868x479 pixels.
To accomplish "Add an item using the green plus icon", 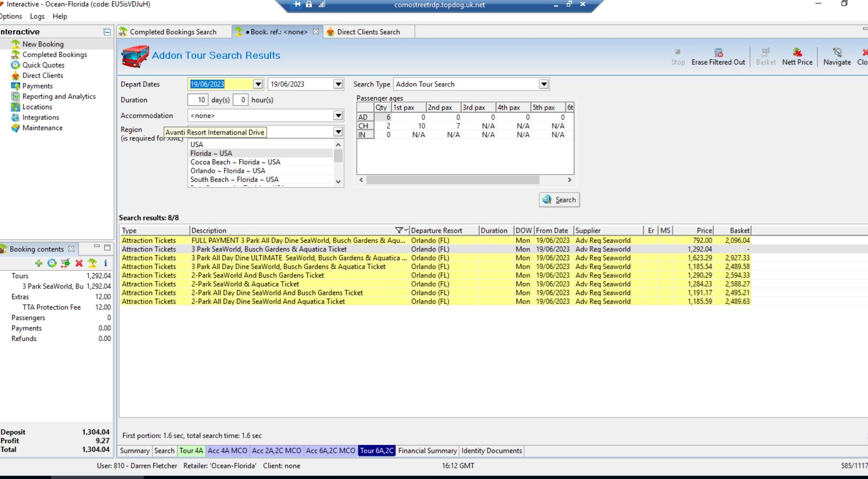I will pos(39,263).
